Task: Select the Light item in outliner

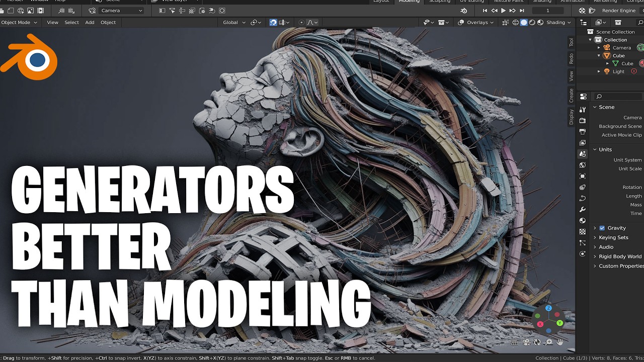Action: click(618, 71)
